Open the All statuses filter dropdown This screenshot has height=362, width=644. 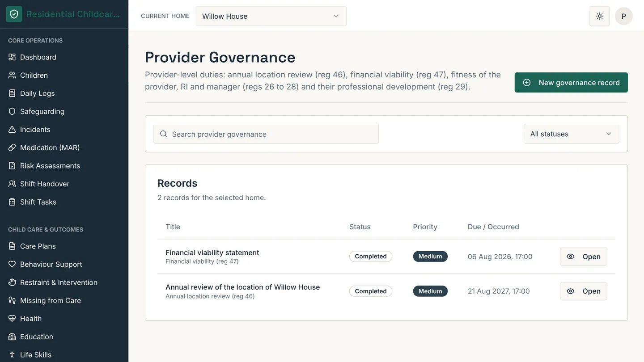[x=572, y=134]
